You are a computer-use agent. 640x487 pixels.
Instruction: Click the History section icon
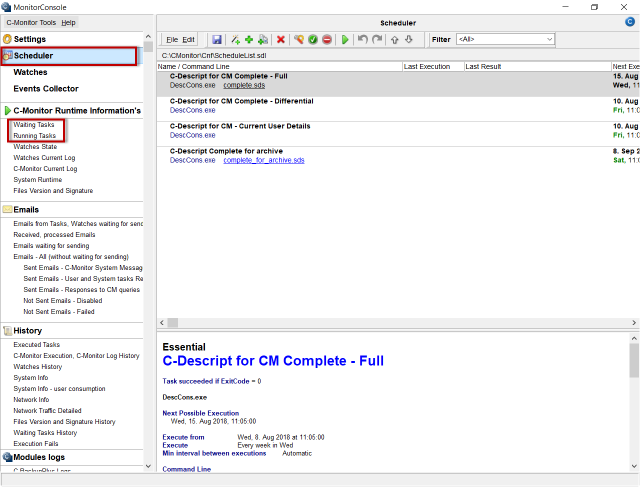point(7,331)
